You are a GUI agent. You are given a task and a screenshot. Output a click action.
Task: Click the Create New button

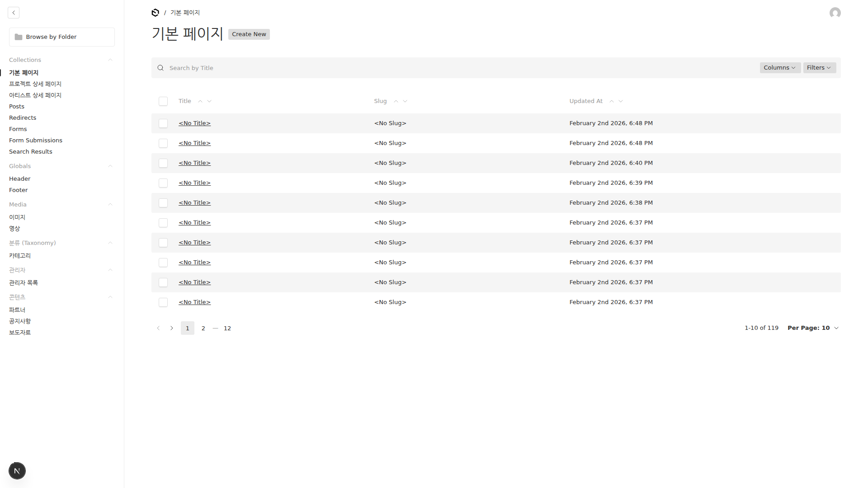tap(249, 34)
